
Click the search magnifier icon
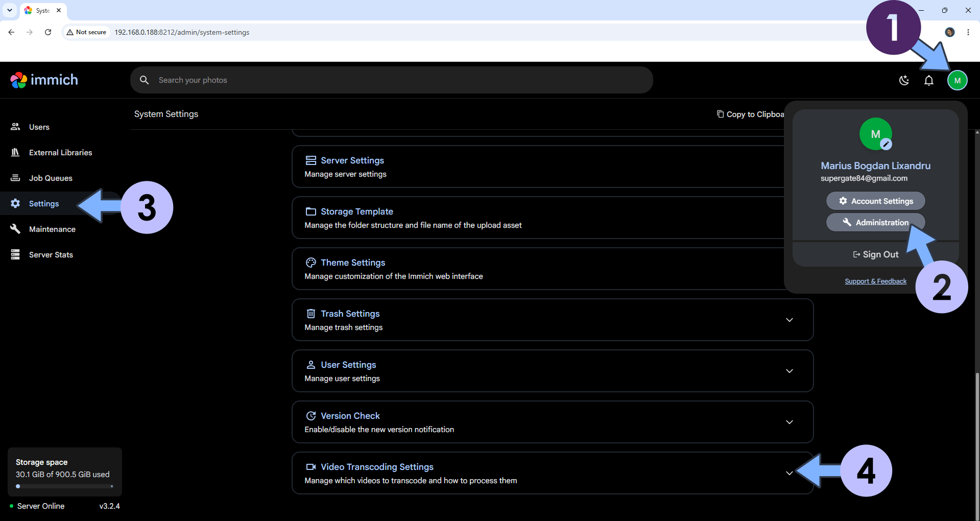[145, 80]
